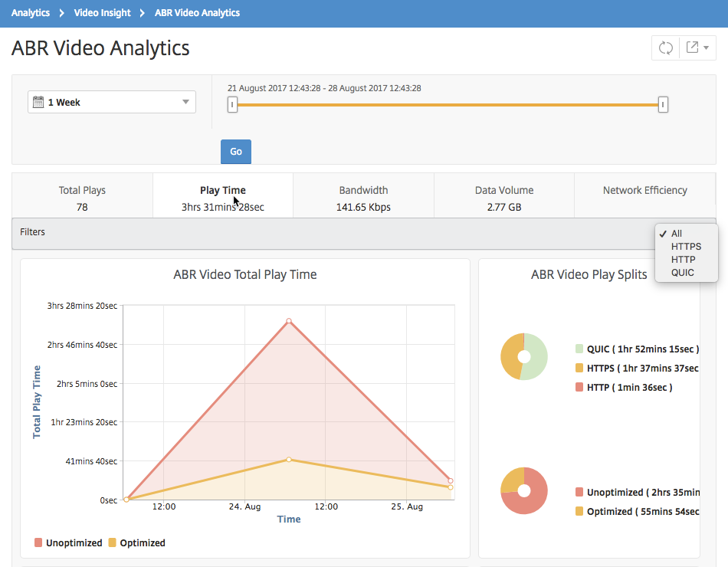This screenshot has width=728, height=567.
Task: Click the optimization split donut chart
Action: click(524, 491)
